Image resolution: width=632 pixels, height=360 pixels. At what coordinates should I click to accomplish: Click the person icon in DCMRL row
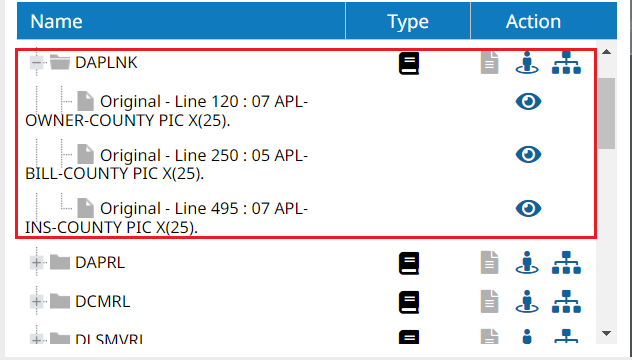[x=527, y=302]
